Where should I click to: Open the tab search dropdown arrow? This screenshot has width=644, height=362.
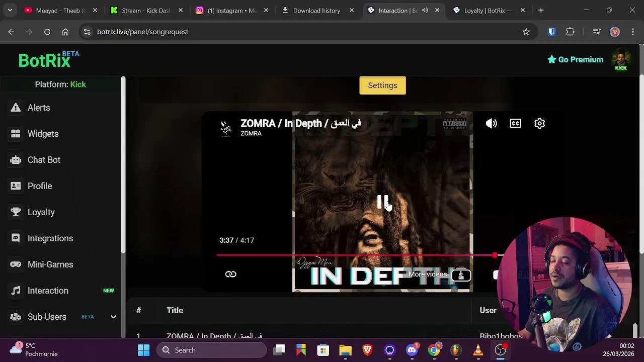pyautogui.click(x=10, y=10)
